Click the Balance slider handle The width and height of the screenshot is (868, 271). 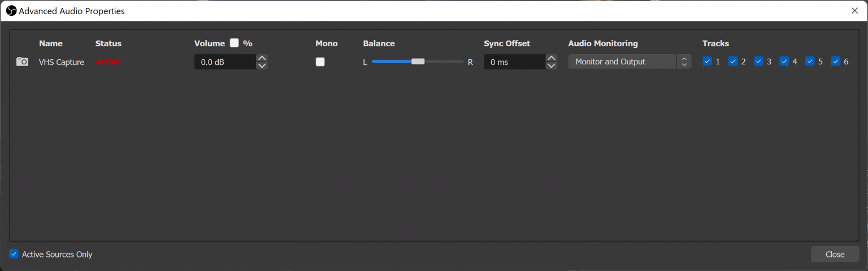(418, 62)
